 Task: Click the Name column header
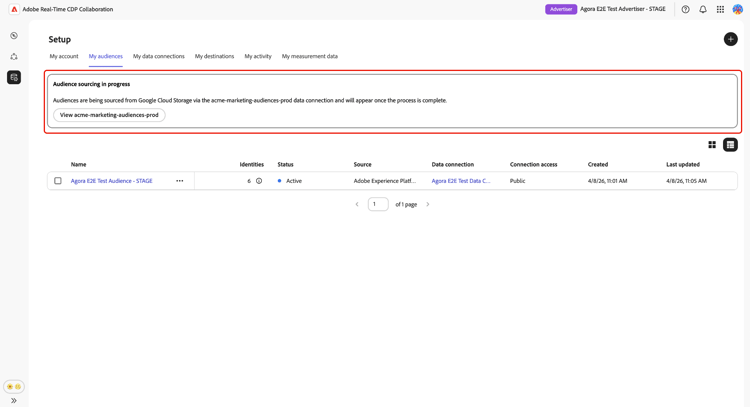click(x=78, y=165)
